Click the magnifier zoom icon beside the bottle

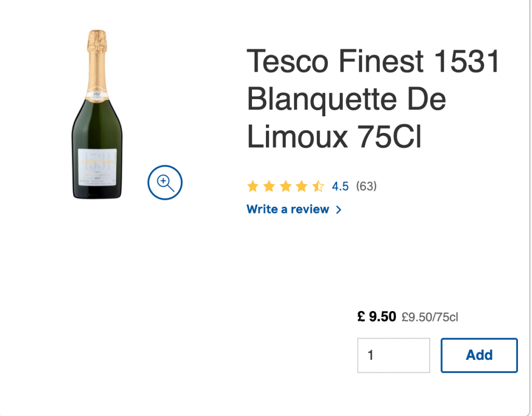[165, 182]
